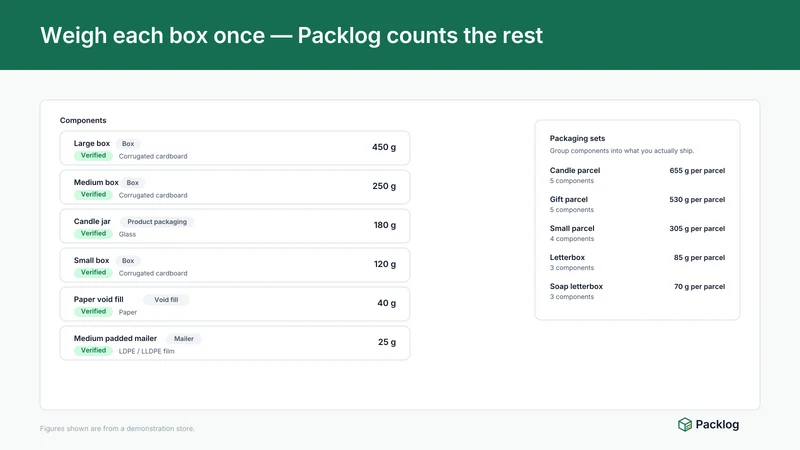This screenshot has width=800, height=450.
Task: Click the Packlog cube logo icon
Action: 685,424
